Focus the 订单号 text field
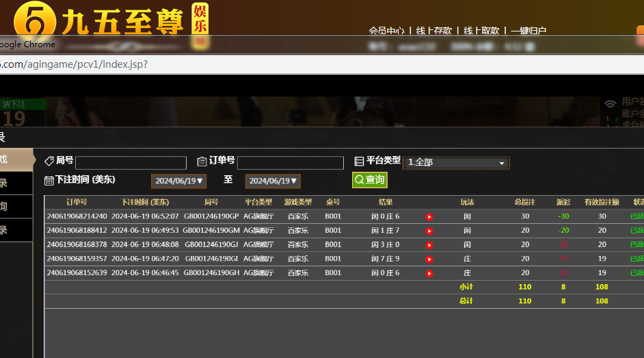644x358 pixels. [x=290, y=163]
